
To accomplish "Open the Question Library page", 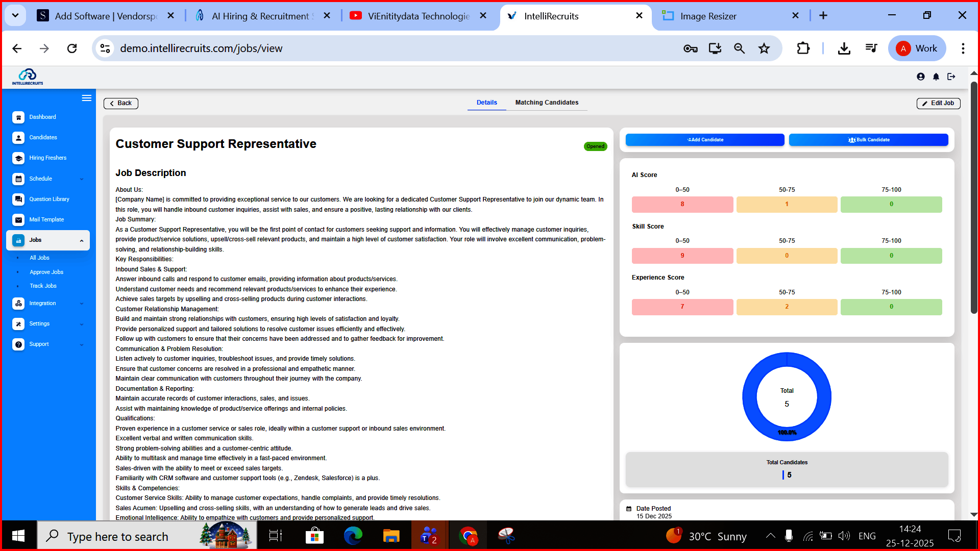I will [x=49, y=199].
